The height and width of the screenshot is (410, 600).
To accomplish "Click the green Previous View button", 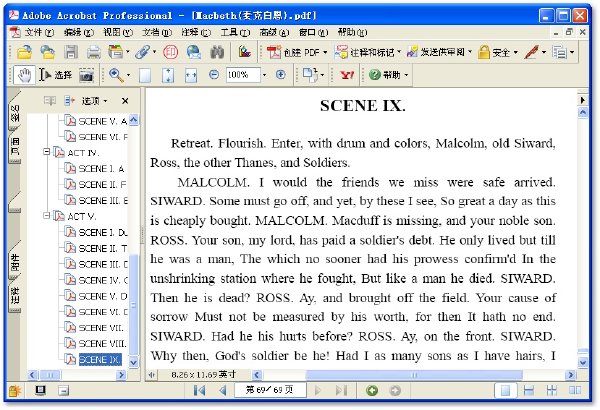I will [372, 390].
